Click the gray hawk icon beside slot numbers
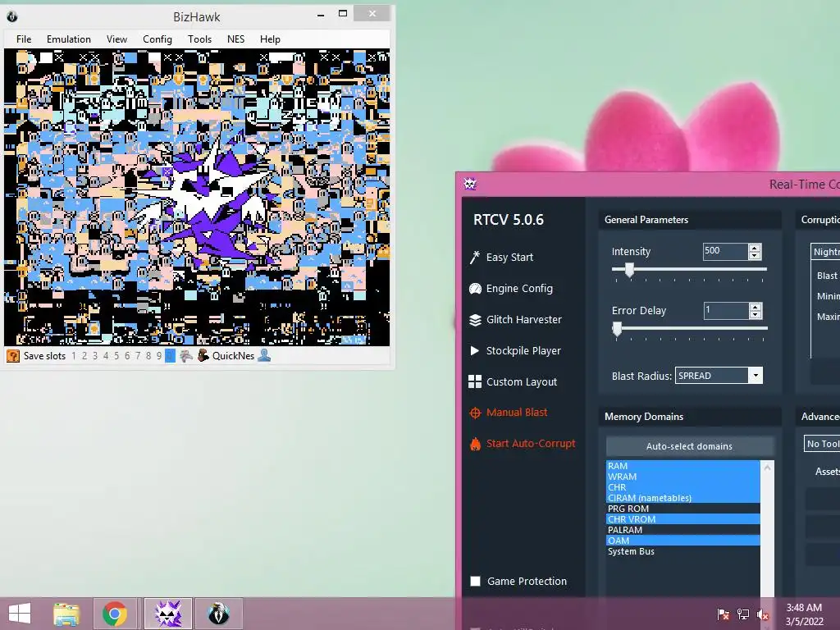Viewport: 840px width, 630px height. [186, 355]
